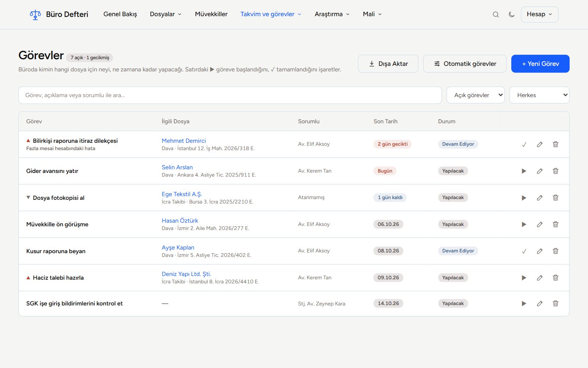588x368 pixels.
Task: Open Otomatik görevler settings
Action: point(465,64)
